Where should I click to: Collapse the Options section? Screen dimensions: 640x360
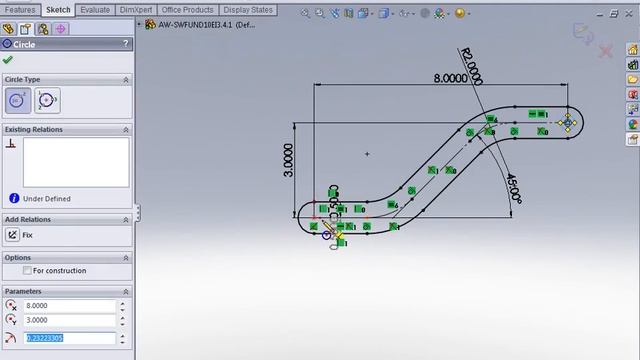pos(126,258)
